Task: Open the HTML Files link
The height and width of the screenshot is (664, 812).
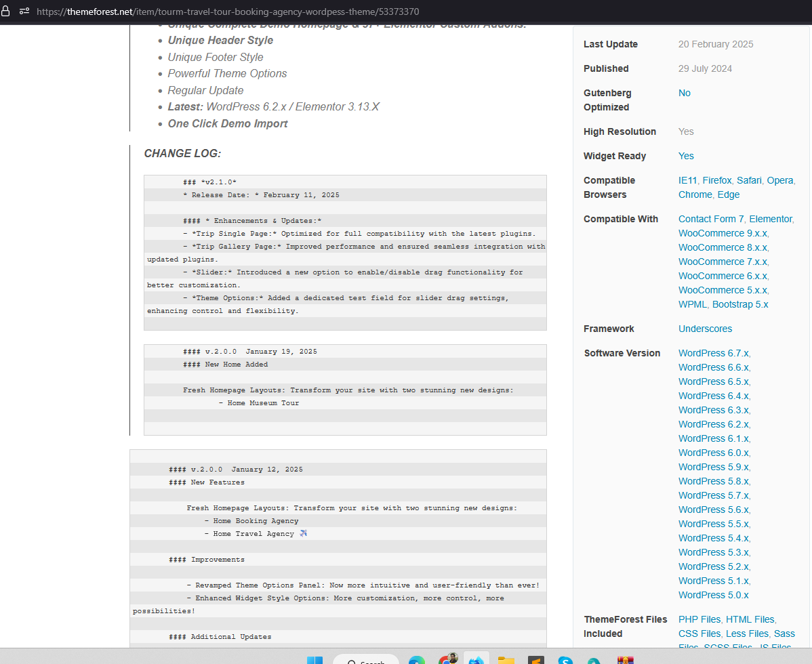Action: (x=750, y=619)
